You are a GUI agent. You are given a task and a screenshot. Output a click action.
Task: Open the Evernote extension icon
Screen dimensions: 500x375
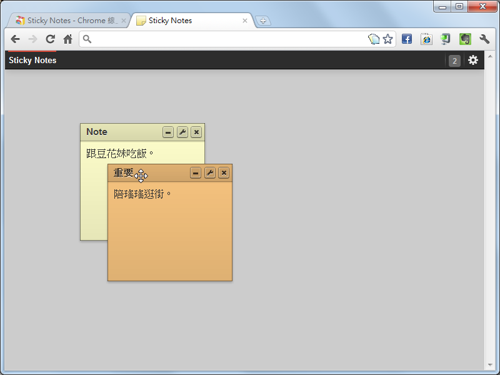point(465,39)
